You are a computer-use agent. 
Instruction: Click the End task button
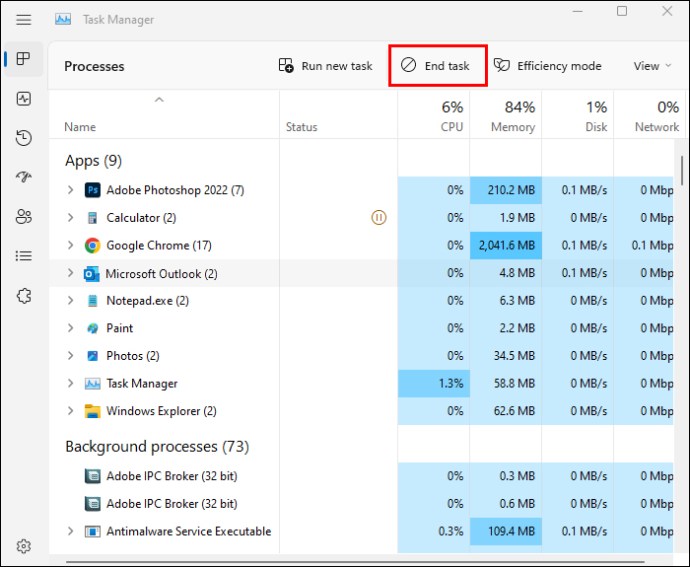[x=436, y=66]
